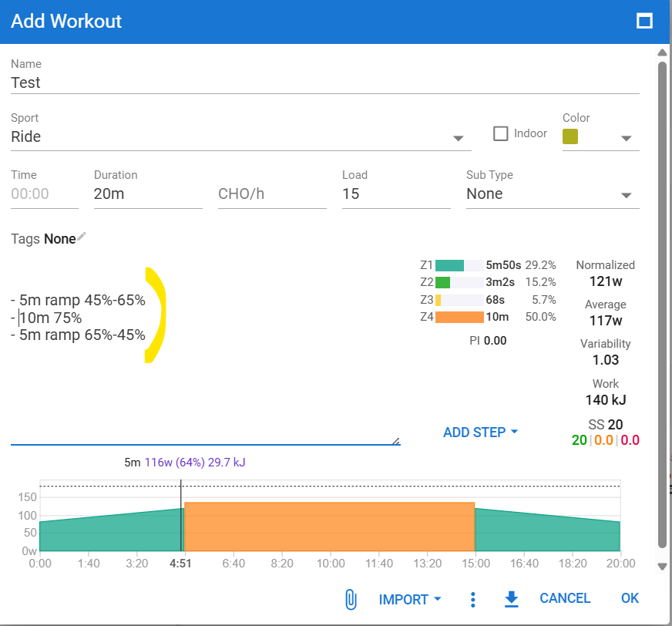This screenshot has width=672, height=626.
Task: Enable the Indoor checkbox
Action: click(x=501, y=133)
